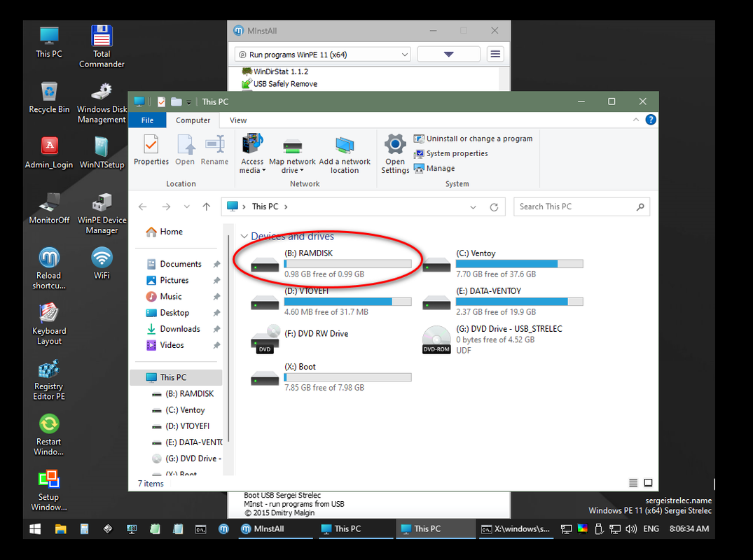This screenshot has width=753, height=560.
Task: Select the (D:) VTOYEFI drive
Action: [x=331, y=302]
